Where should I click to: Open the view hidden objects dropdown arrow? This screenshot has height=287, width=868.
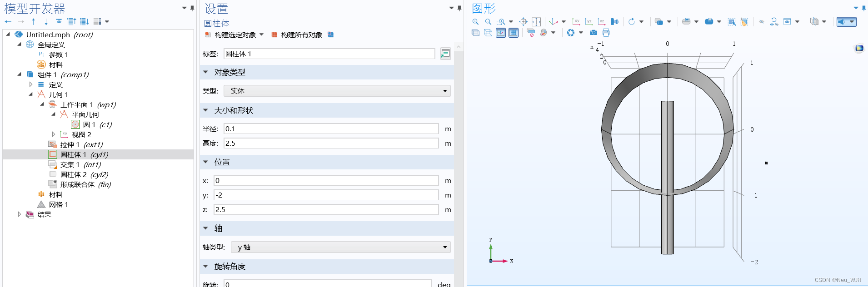pos(797,22)
